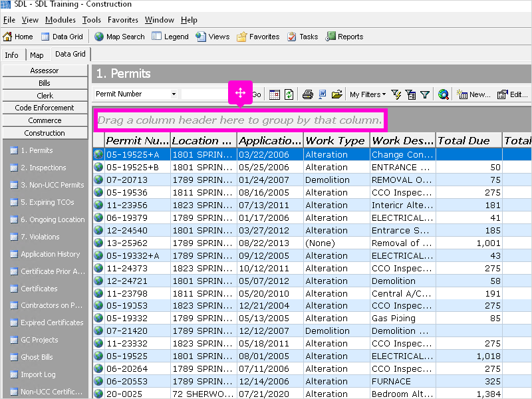The height and width of the screenshot is (399, 532).
Task: Open the 3. Non-UCC Permits grid
Action: click(47, 185)
